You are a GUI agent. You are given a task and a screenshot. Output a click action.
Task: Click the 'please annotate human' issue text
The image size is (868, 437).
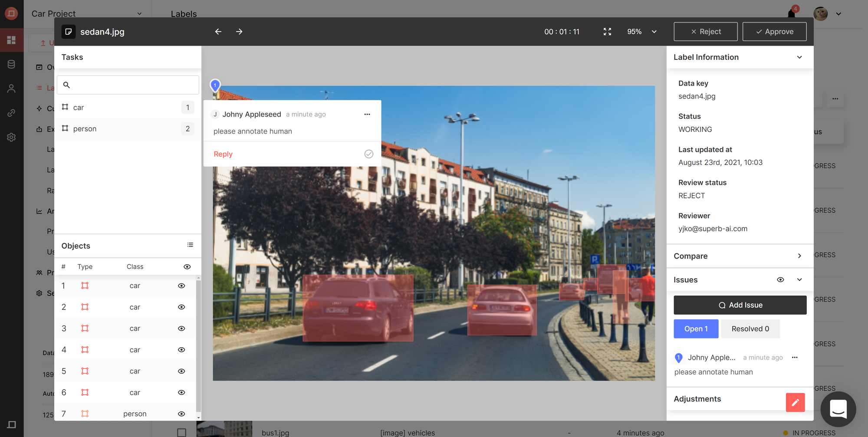(x=713, y=372)
